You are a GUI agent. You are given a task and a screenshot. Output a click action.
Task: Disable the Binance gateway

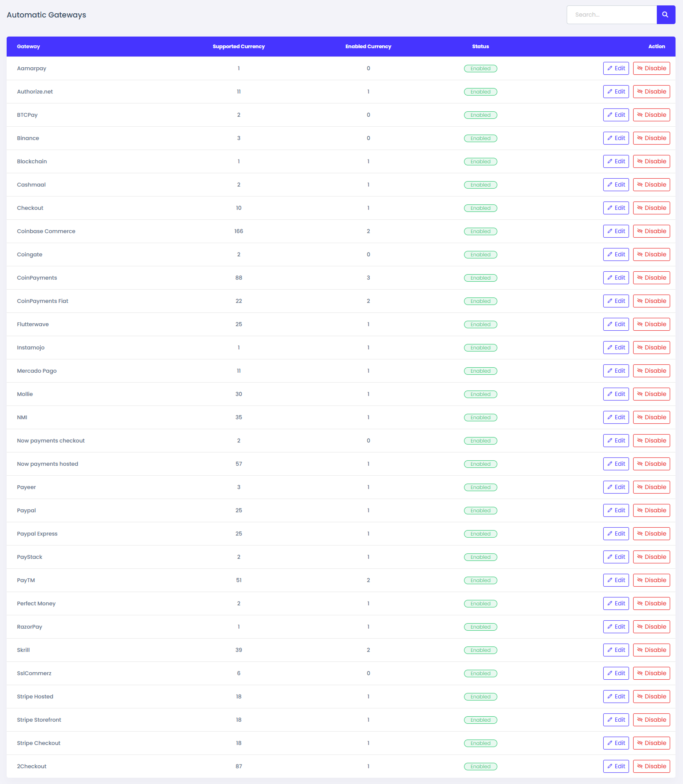651,138
